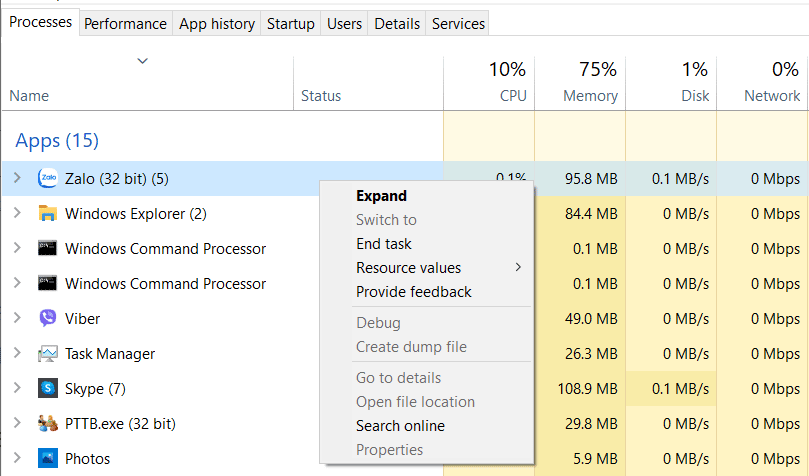Select Search online in context menu
Image resolution: width=809 pixels, height=476 pixels.
[x=400, y=426]
